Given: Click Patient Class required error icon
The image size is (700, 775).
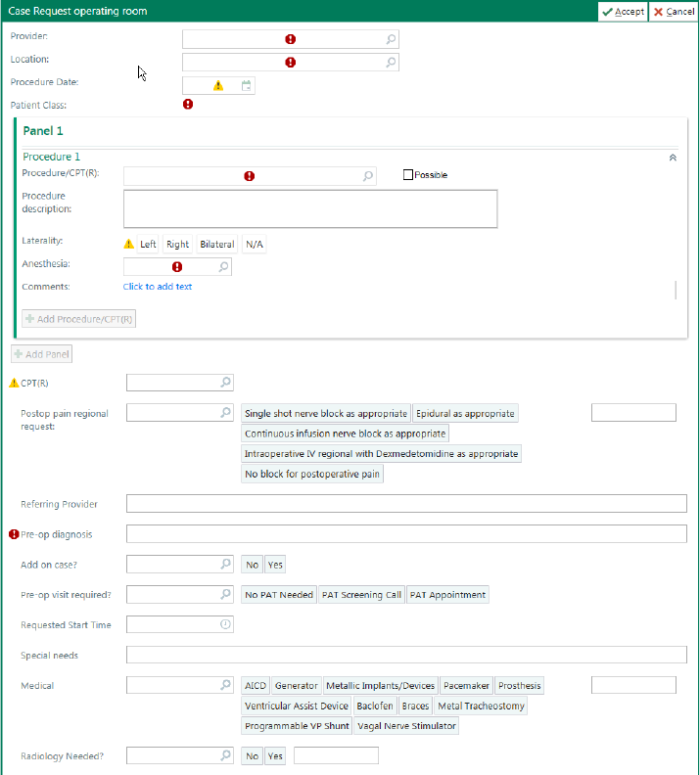Looking at the screenshot, I should 188,105.
